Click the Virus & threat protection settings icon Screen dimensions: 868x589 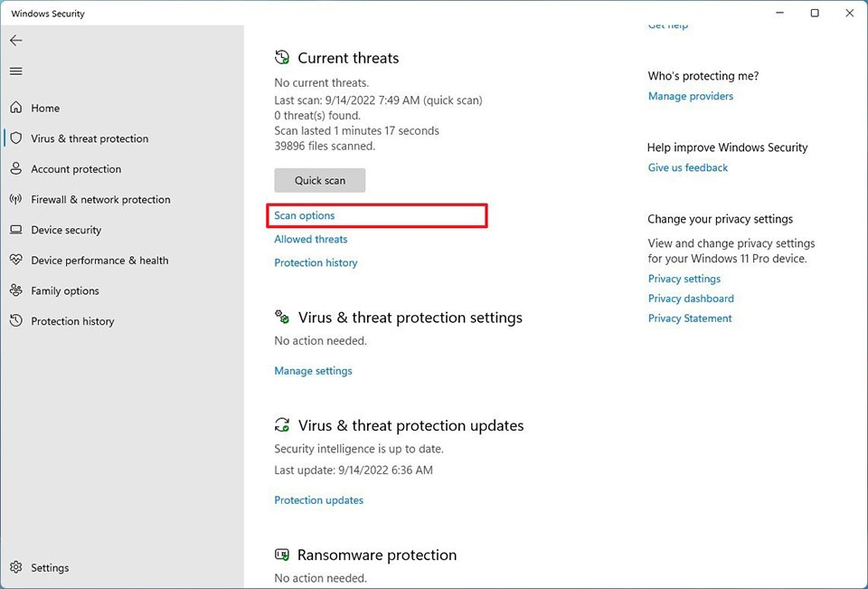[281, 317]
